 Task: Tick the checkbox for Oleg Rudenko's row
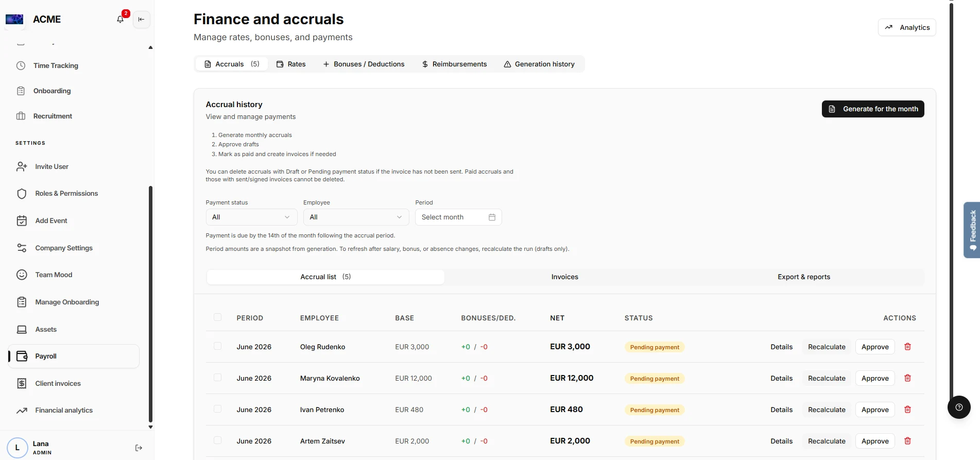[x=217, y=346]
